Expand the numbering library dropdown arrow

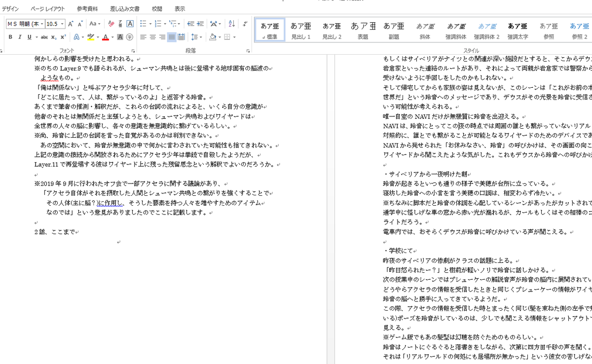164,24
